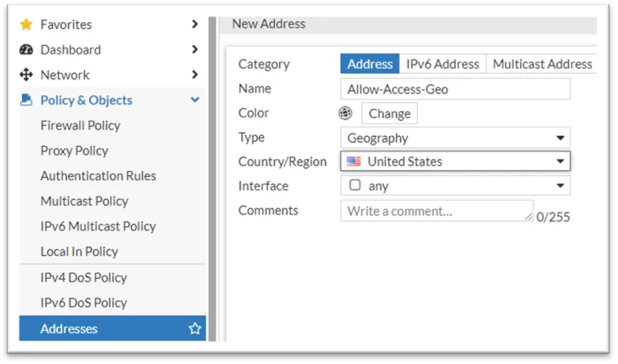This screenshot has height=364, width=618.
Task: Click the Dashboard gauge icon
Action: pyautogui.click(x=26, y=49)
